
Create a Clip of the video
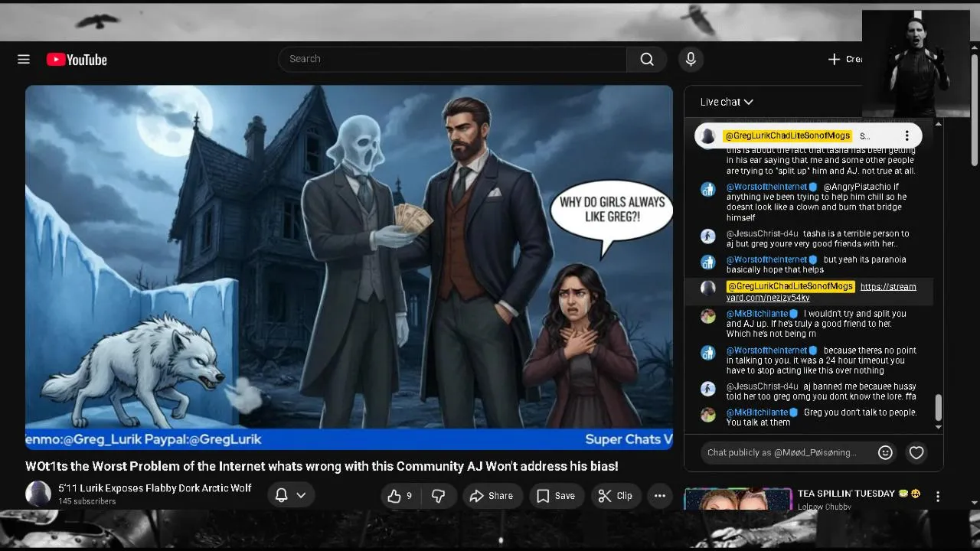click(616, 496)
